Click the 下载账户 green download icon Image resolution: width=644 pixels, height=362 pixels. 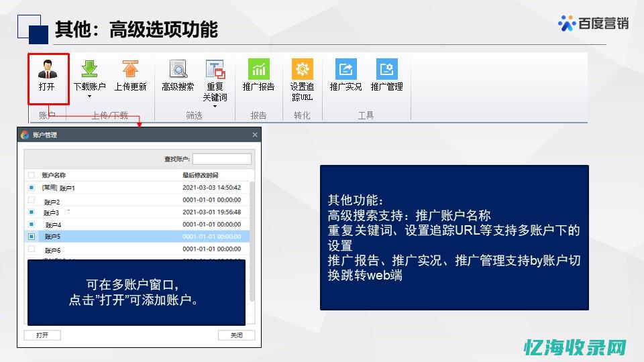[89, 70]
